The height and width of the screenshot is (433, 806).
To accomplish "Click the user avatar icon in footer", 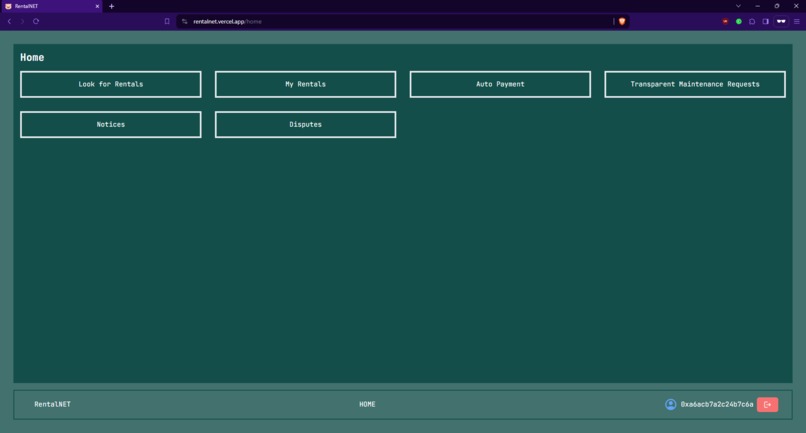I will click(671, 405).
